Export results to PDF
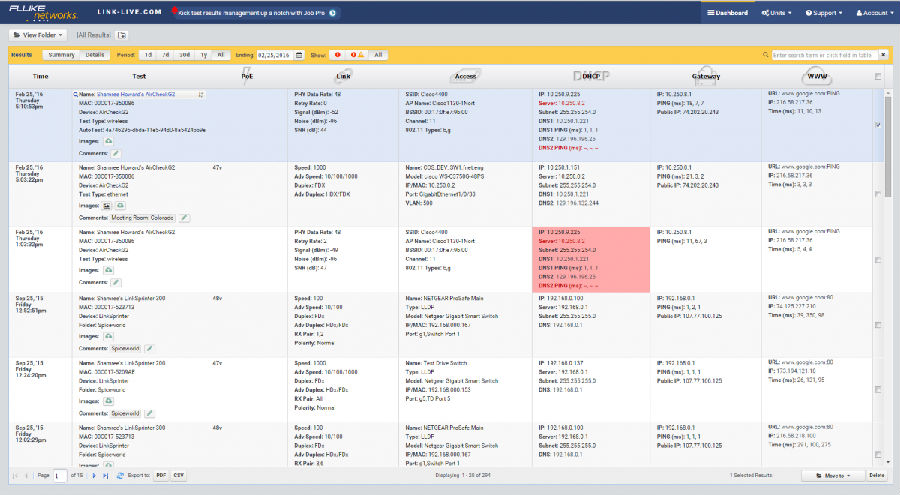900x495 pixels. [x=160, y=475]
